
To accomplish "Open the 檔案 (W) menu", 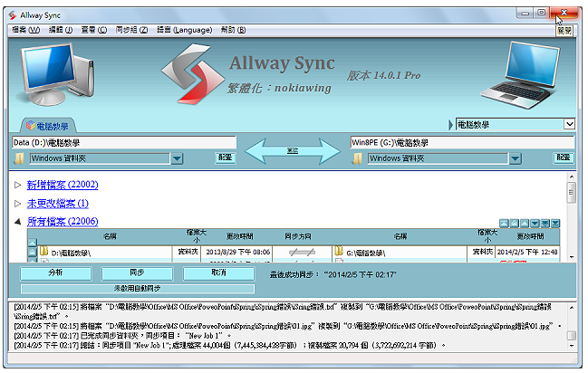I will click(25, 30).
